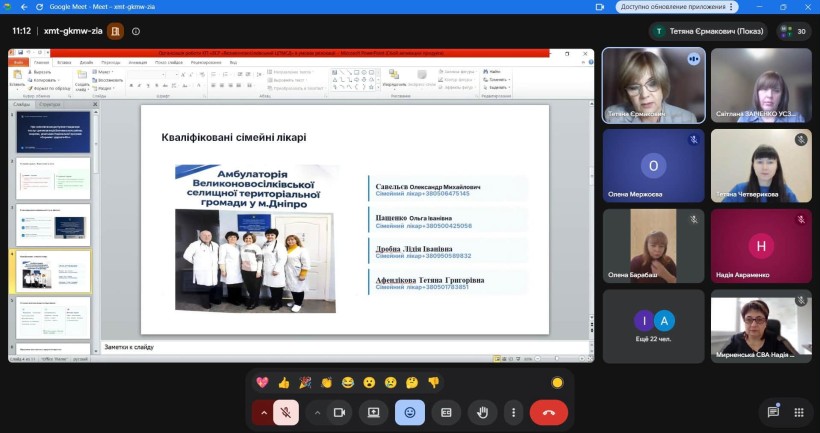Click Тетяна Єрмакович (Показ) presenter chip
This screenshot has width=820, height=433.
click(708, 31)
